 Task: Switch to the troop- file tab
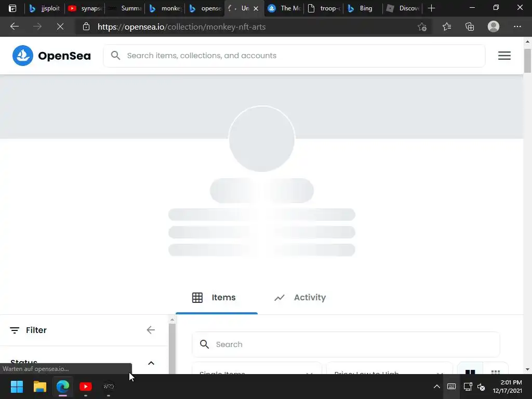point(324,8)
